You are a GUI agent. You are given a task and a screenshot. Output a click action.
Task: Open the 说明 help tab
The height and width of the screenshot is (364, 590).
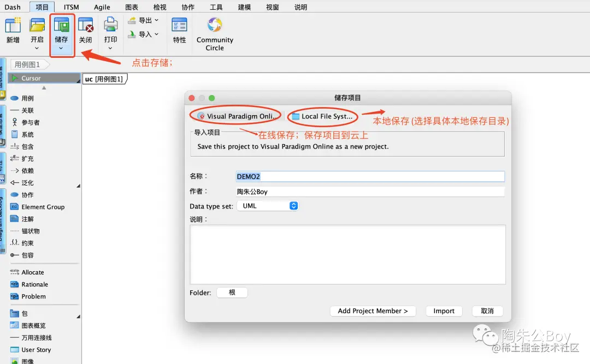click(x=300, y=7)
